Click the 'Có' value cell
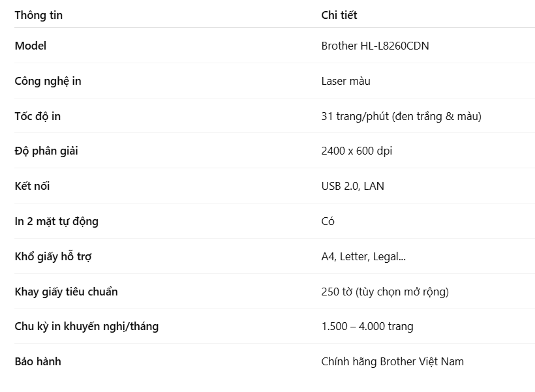Screen dimensions: 535x392 coord(328,221)
